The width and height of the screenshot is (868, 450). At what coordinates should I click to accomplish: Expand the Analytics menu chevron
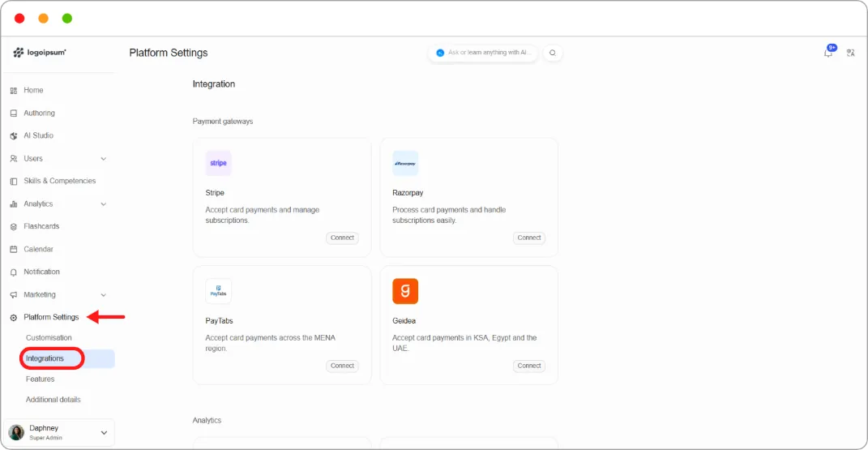click(x=104, y=204)
